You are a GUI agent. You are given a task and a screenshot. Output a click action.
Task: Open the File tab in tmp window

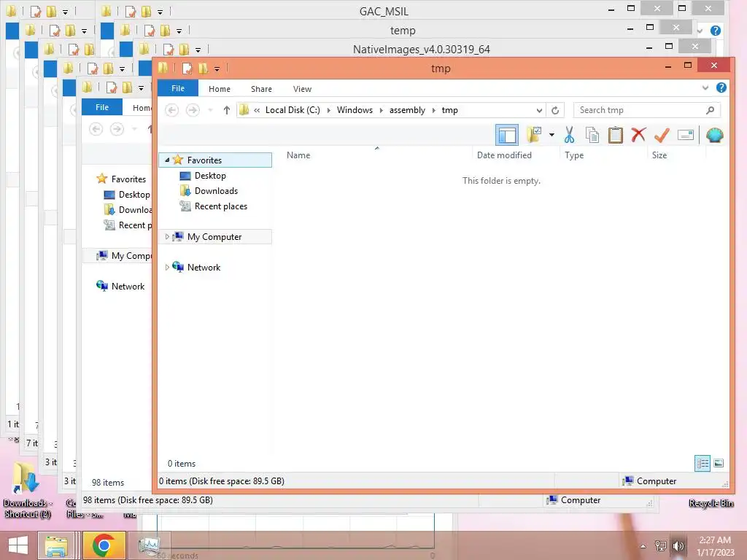point(178,88)
